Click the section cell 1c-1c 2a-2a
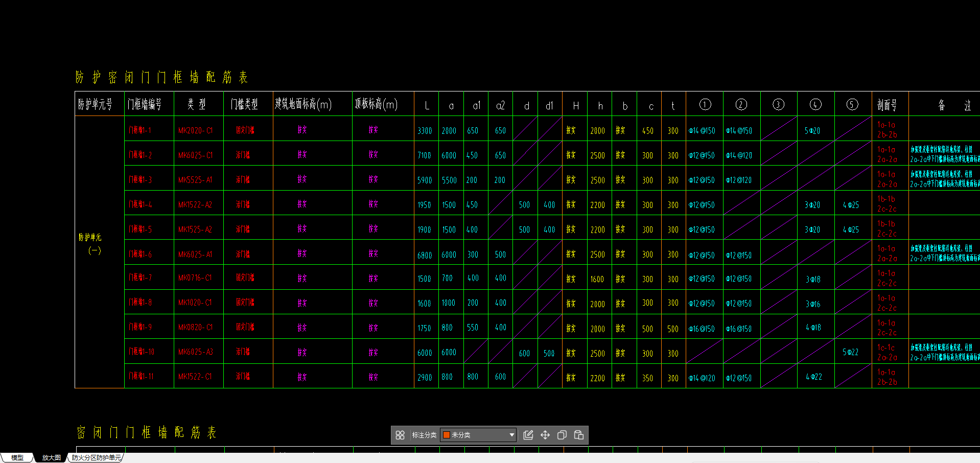 pos(886,352)
